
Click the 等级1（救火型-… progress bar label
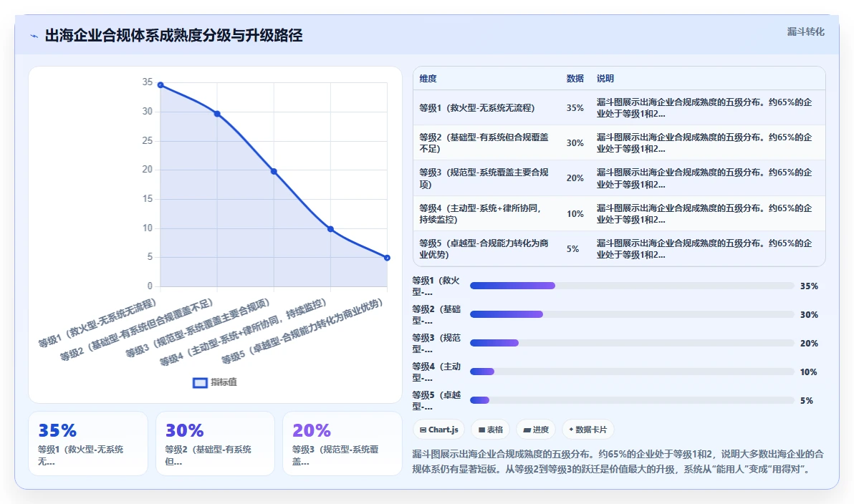point(436,286)
